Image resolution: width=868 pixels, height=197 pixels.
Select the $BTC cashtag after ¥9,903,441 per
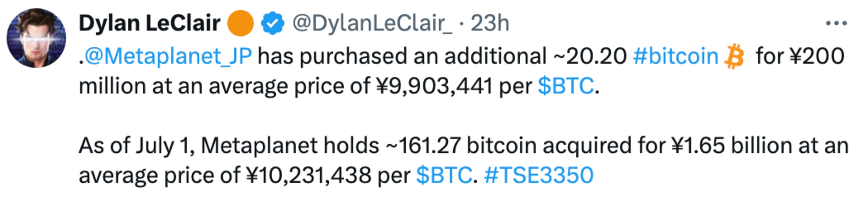pyautogui.click(x=566, y=86)
